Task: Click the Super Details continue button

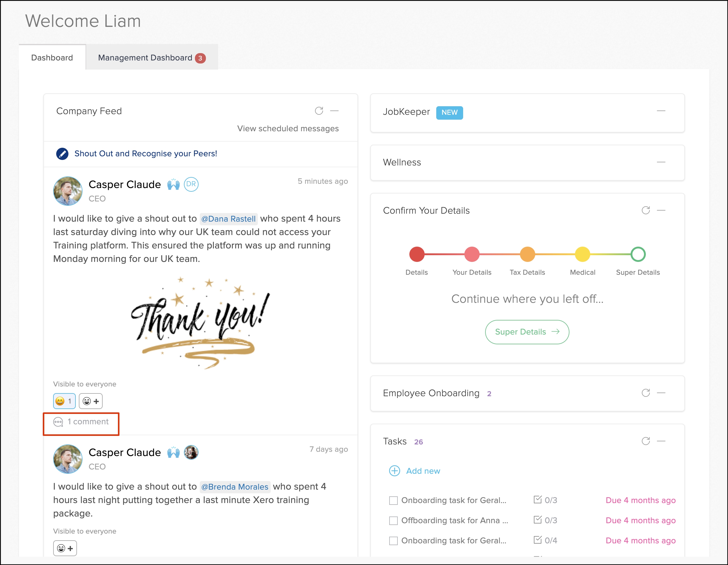Action: (x=527, y=332)
